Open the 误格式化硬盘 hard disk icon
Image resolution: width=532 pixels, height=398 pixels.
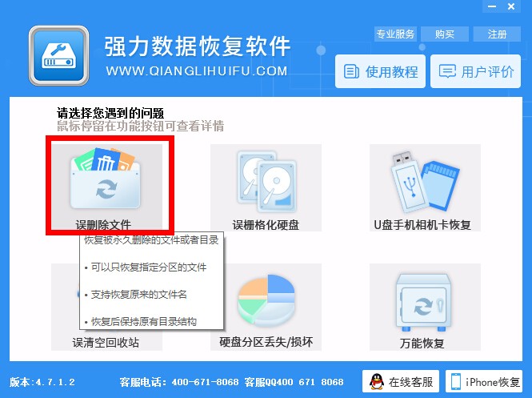[266, 181]
